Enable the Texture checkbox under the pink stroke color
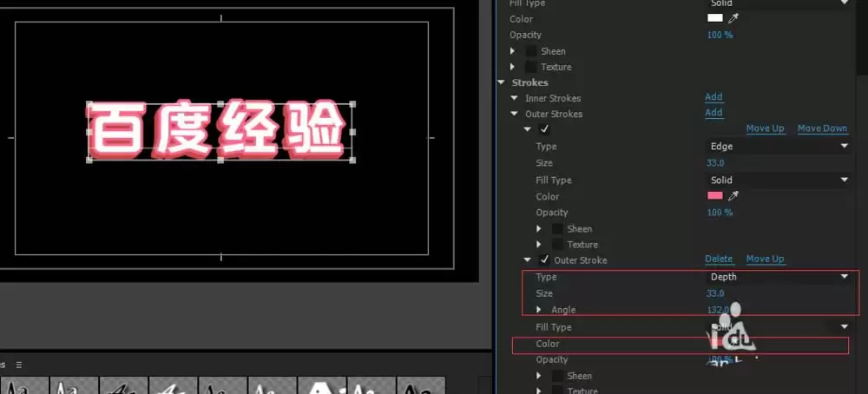 click(557, 245)
